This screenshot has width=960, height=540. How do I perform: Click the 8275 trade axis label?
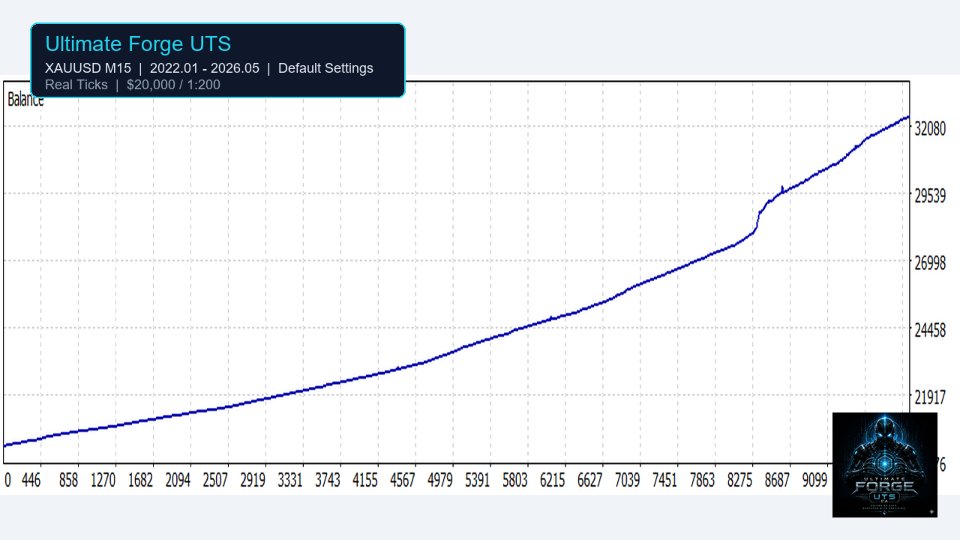[740, 480]
